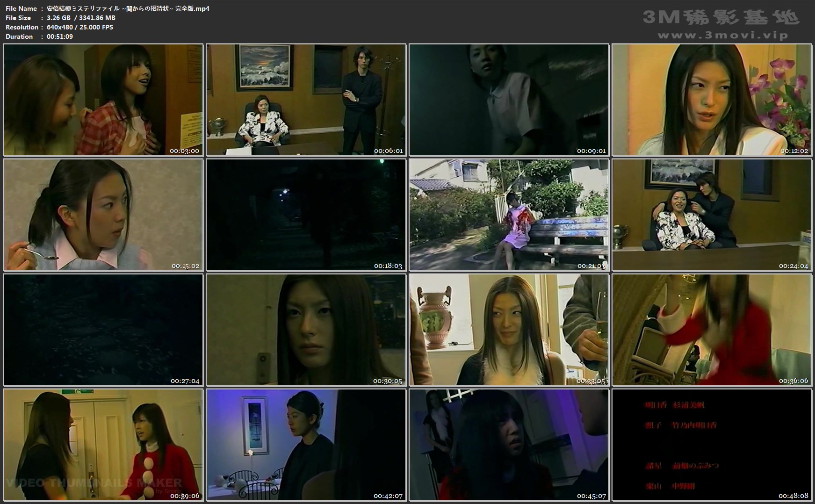Select the thumbnail timestamped 00:24:04
The width and height of the screenshot is (815, 504).
point(712,215)
